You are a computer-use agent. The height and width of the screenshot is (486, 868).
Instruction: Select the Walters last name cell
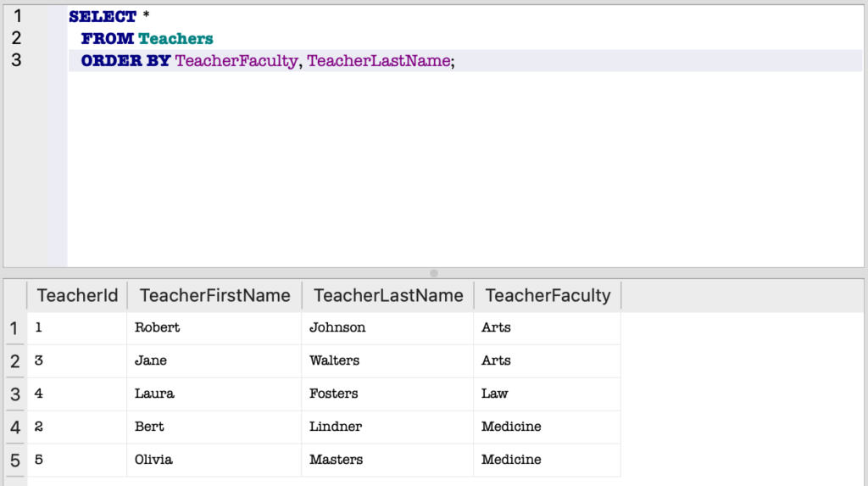334,360
